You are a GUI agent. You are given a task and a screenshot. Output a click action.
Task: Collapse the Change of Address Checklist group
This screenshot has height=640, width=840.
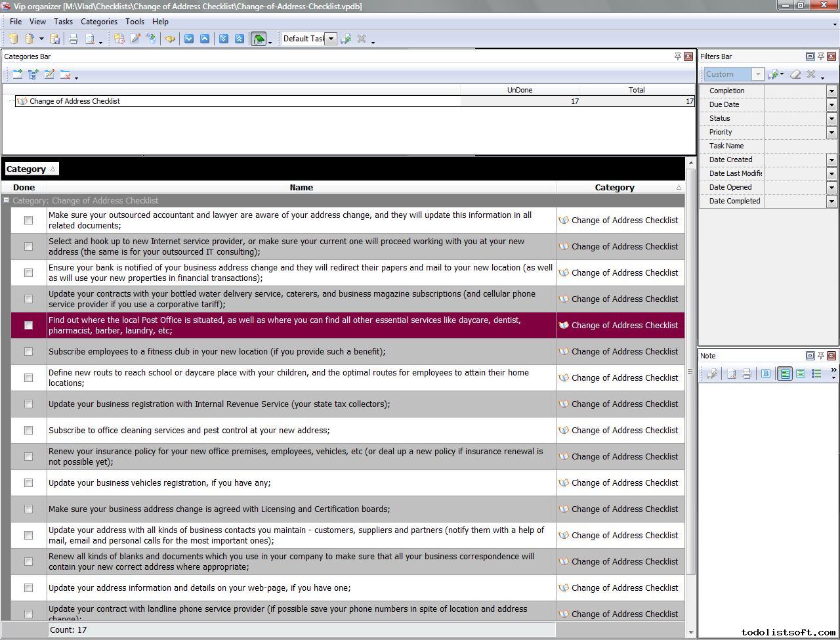(x=7, y=201)
